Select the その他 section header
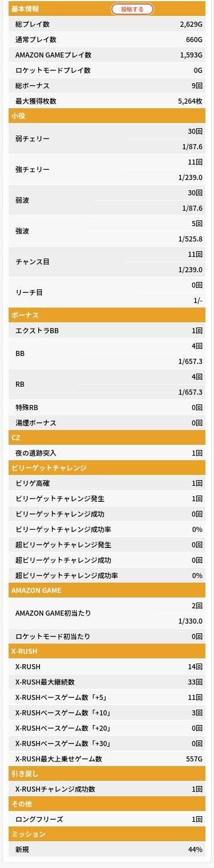The width and height of the screenshot is (214, 868). (107, 804)
